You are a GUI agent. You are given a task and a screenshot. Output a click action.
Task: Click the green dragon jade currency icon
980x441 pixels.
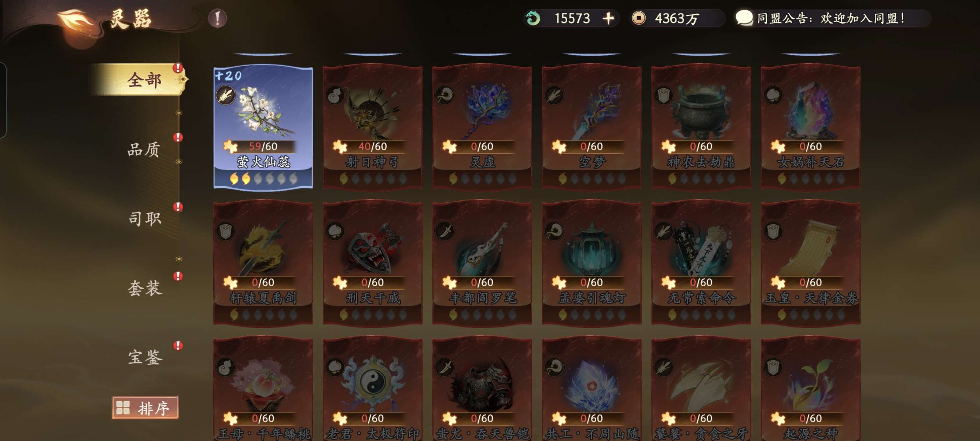(533, 18)
